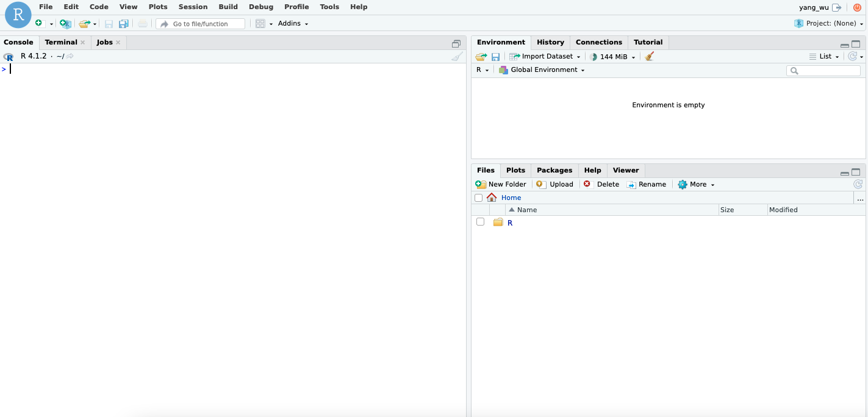Toggle the select-all files checkbox

[x=478, y=198]
